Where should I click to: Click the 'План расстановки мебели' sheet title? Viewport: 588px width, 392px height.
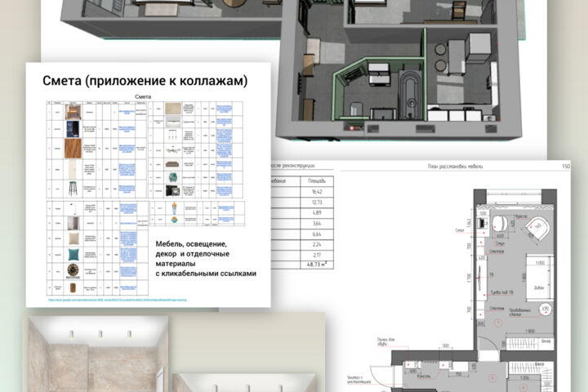click(455, 166)
